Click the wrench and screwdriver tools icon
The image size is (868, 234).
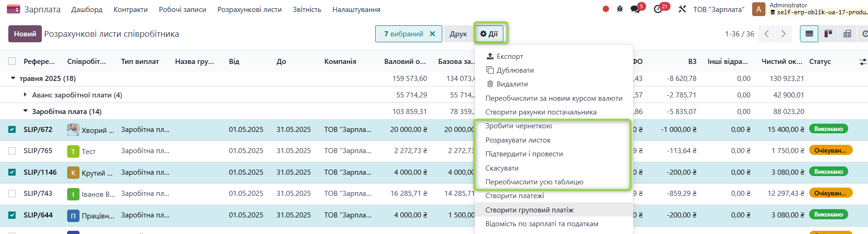(x=682, y=9)
